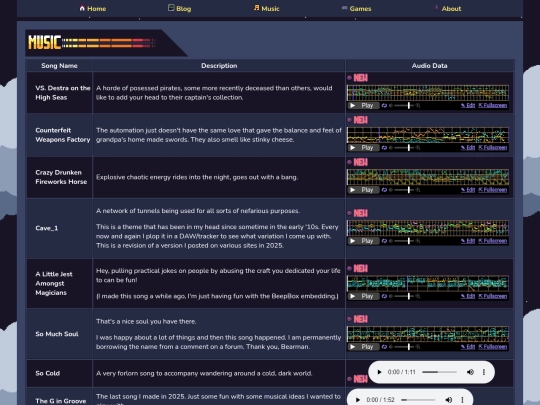Open the Games navigation link
This screenshot has height=405, width=540.
tap(356, 9)
